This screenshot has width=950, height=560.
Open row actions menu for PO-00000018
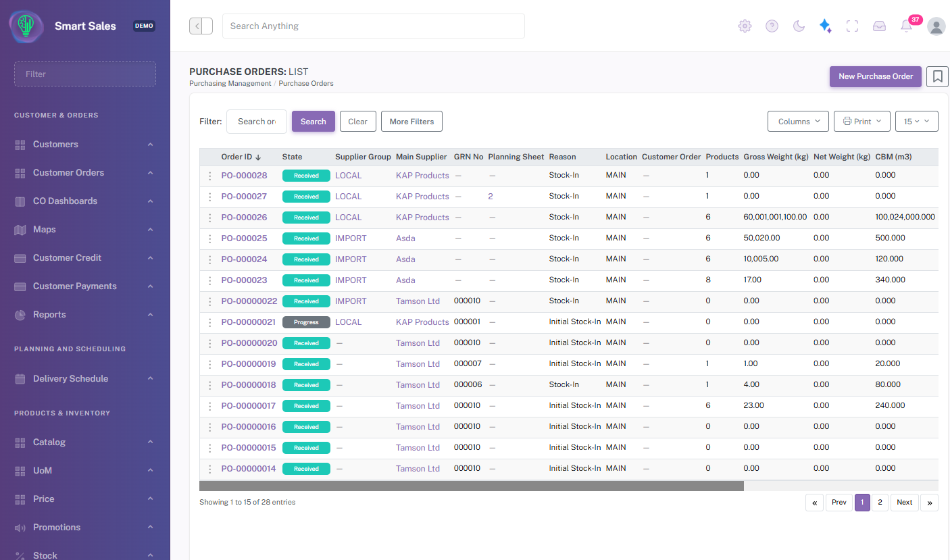point(209,385)
